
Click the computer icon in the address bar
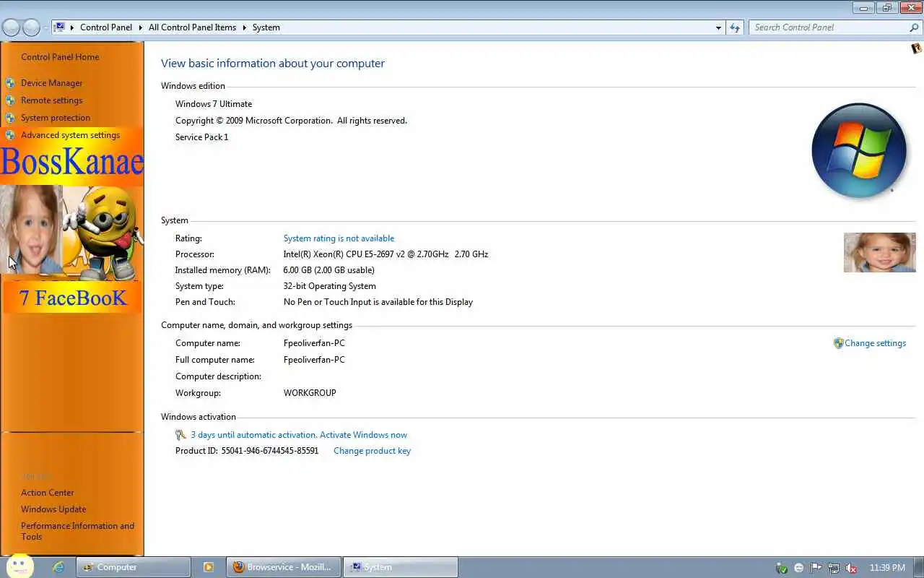tap(60, 27)
